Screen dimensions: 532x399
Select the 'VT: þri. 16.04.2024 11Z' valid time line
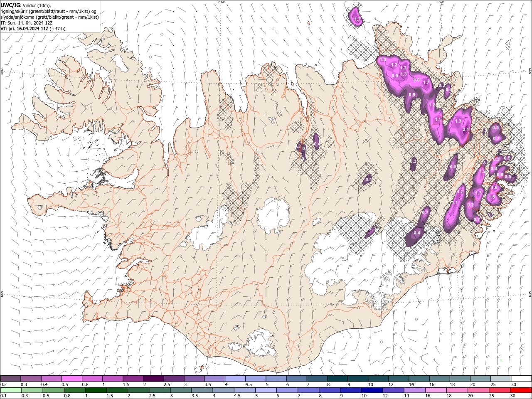click(25, 29)
